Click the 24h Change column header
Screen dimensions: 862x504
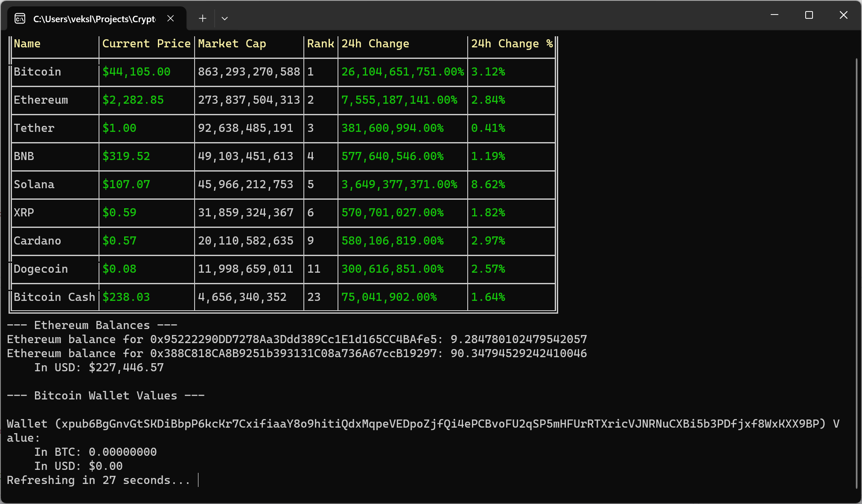pyautogui.click(x=375, y=43)
